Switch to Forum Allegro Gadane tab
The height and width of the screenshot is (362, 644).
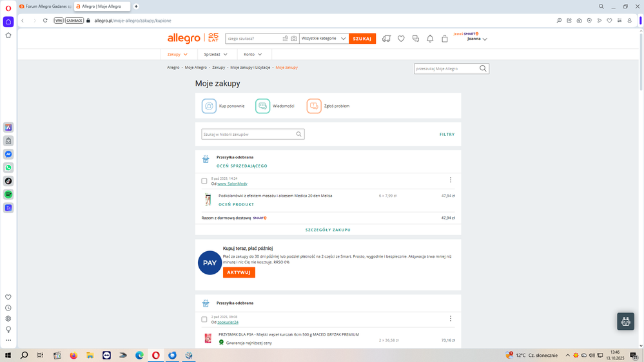point(45,6)
